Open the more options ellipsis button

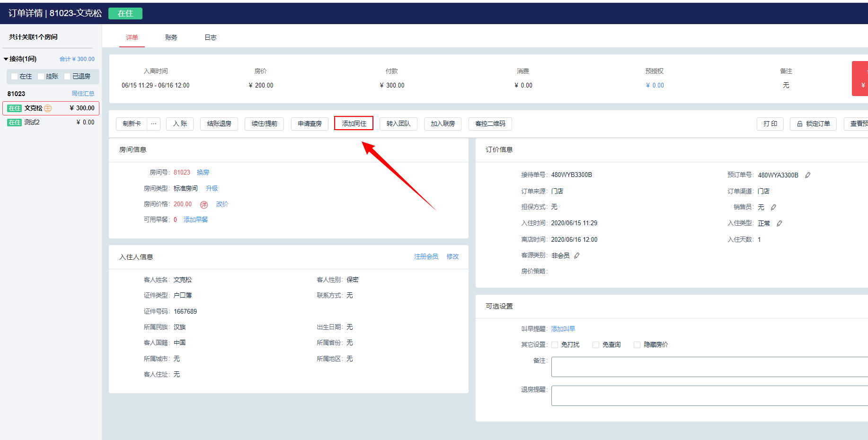coord(154,123)
